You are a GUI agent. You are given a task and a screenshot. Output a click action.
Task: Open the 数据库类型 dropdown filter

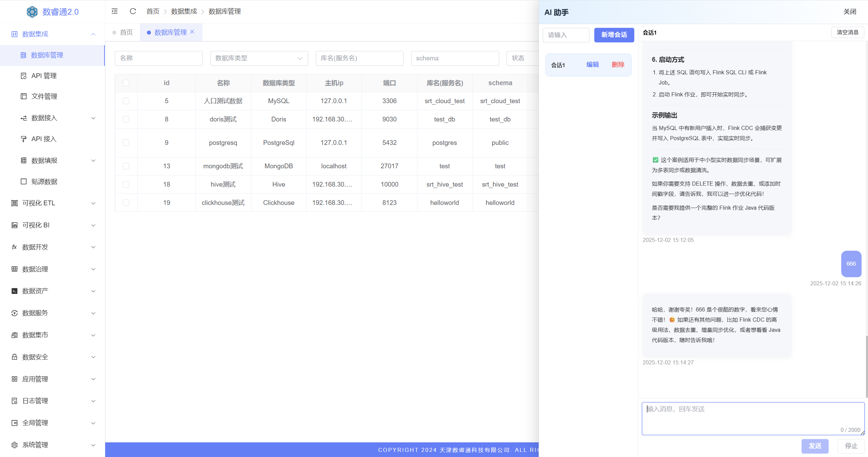point(259,58)
